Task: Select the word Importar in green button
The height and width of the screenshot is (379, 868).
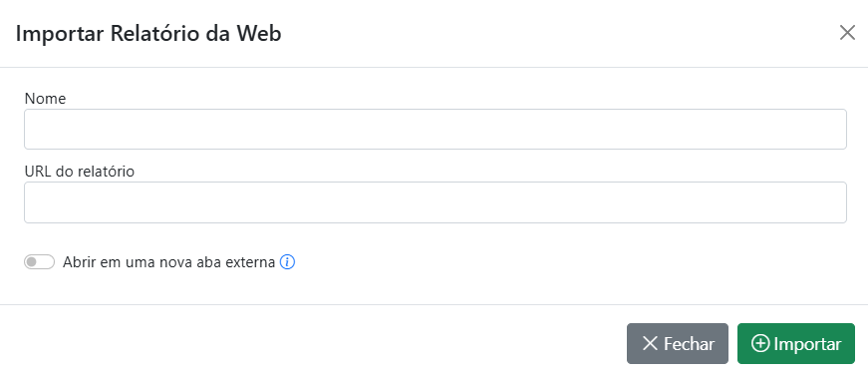Action: (807, 344)
